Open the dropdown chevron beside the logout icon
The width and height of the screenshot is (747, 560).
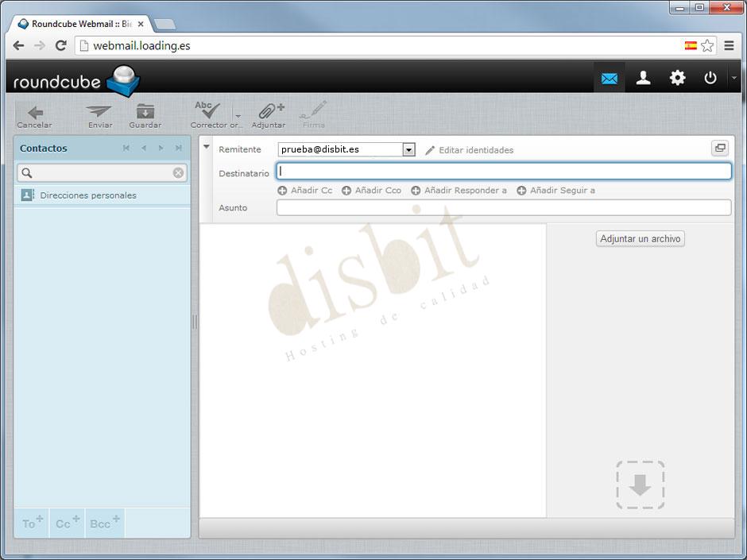(733, 77)
